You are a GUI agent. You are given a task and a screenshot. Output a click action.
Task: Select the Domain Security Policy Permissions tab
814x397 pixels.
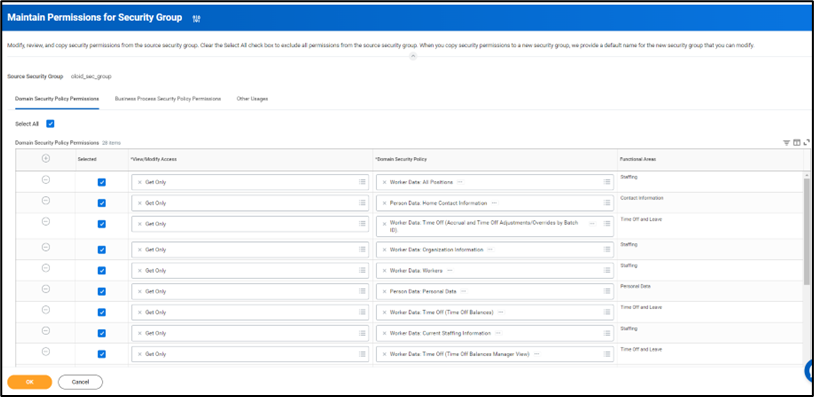click(57, 98)
